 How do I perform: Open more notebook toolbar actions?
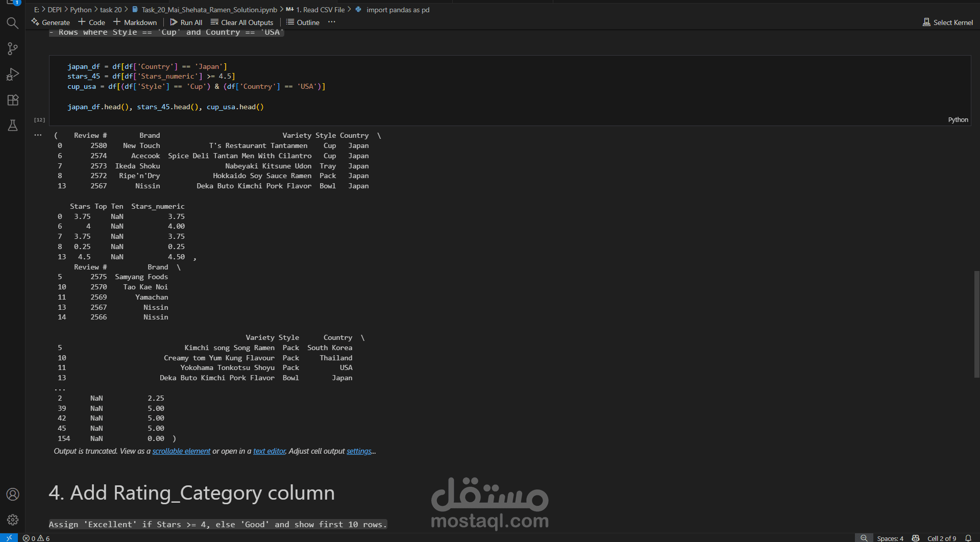(x=332, y=22)
